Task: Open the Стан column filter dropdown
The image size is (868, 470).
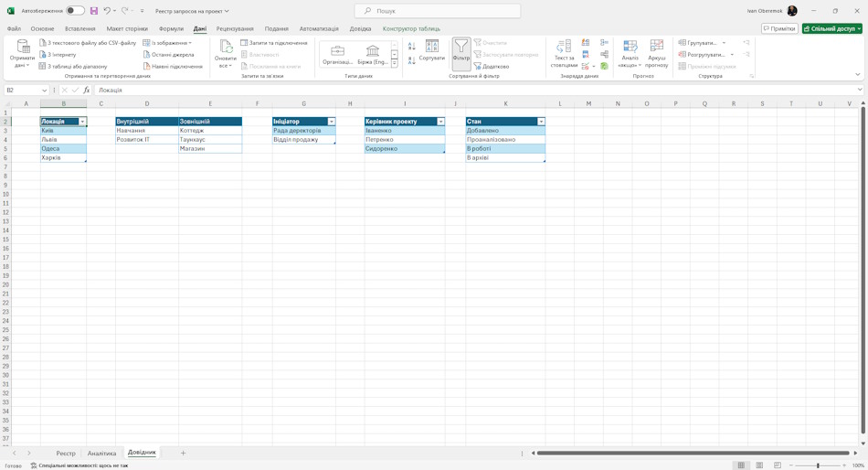Action: point(542,122)
